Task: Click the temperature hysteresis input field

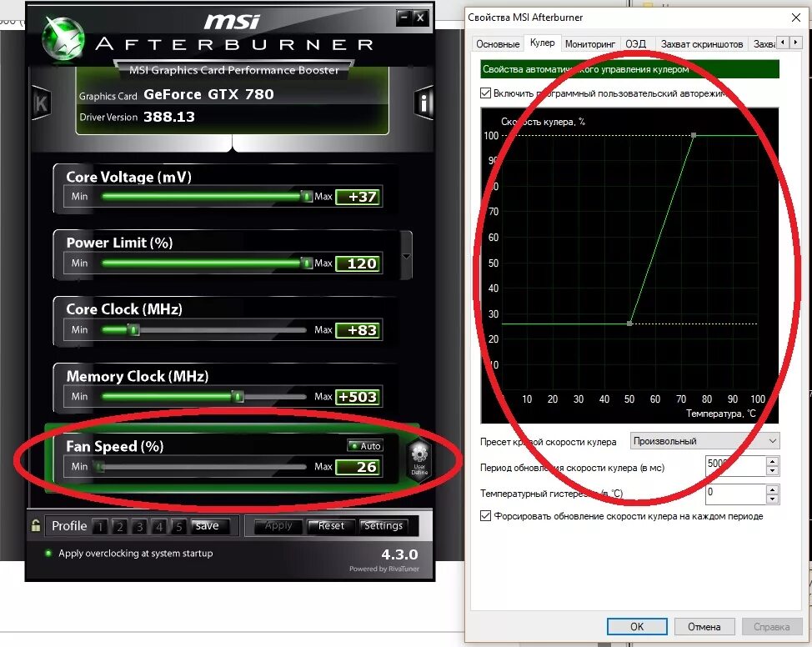Action: [735, 494]
